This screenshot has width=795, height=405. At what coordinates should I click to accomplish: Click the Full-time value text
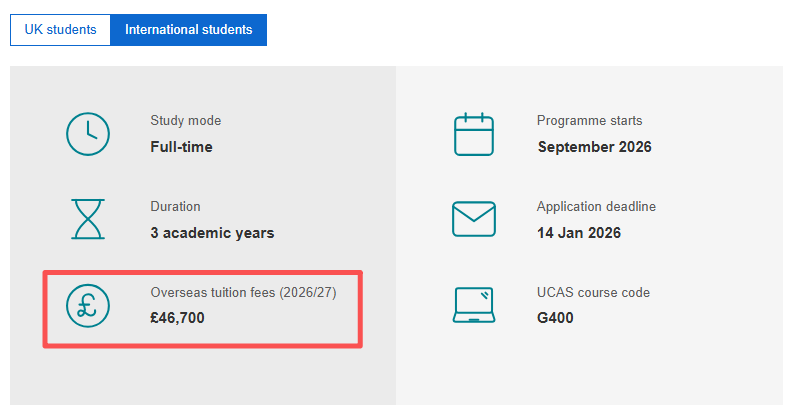click(181, 147)
